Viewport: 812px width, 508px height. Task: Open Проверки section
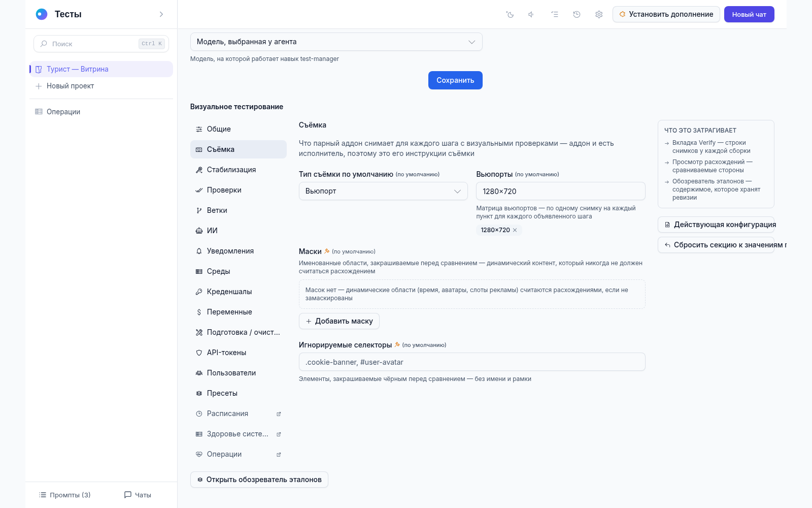tap(239, 190)
